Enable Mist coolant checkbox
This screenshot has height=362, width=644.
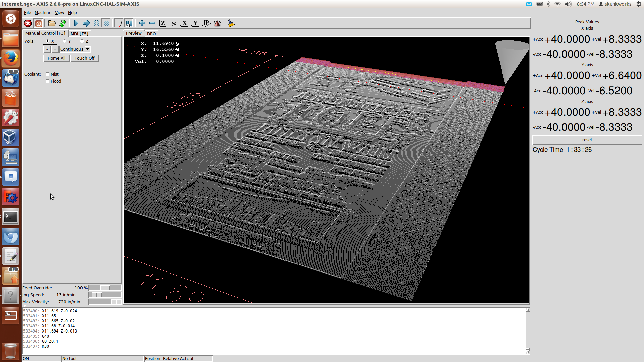pyautogui.click(x=52, y=74)
